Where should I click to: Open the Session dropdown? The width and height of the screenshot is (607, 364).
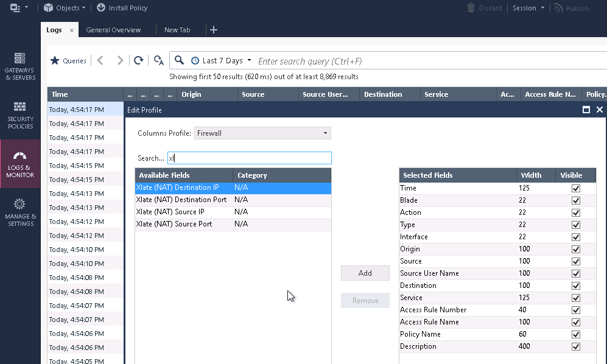click(528, 8)
